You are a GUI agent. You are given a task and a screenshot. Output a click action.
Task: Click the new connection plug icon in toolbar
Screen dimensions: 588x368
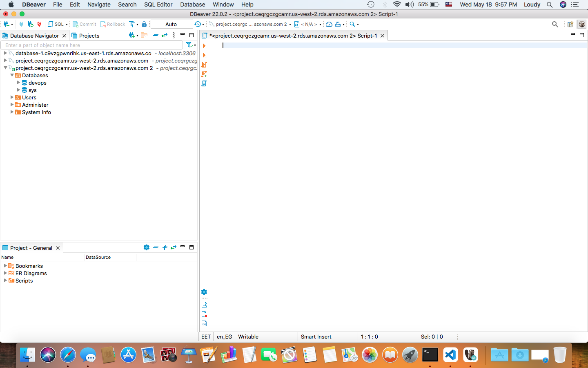pyautogui.click(x=6, y=24)
